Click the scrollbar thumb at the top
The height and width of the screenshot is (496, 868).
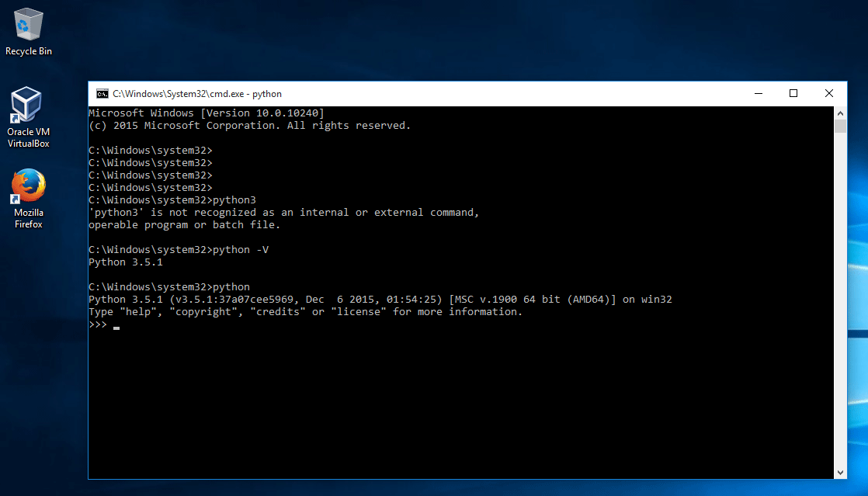point(840,128)
